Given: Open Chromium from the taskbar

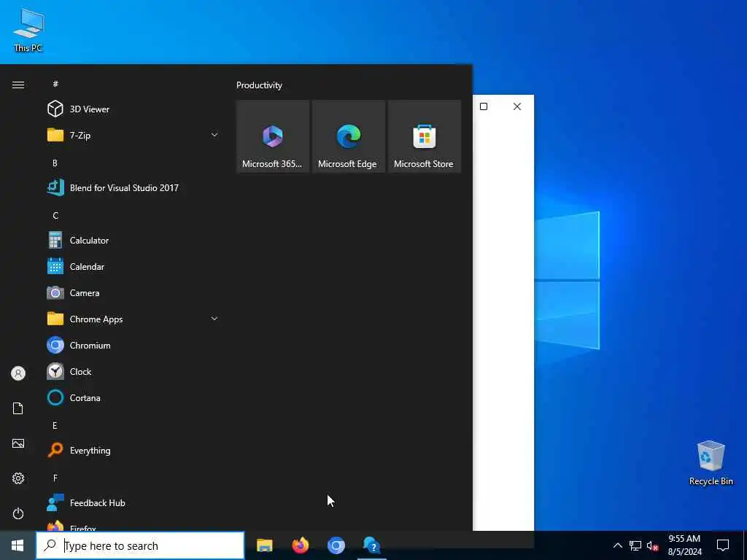Looking at the screenshot, I should click(336, 545).
